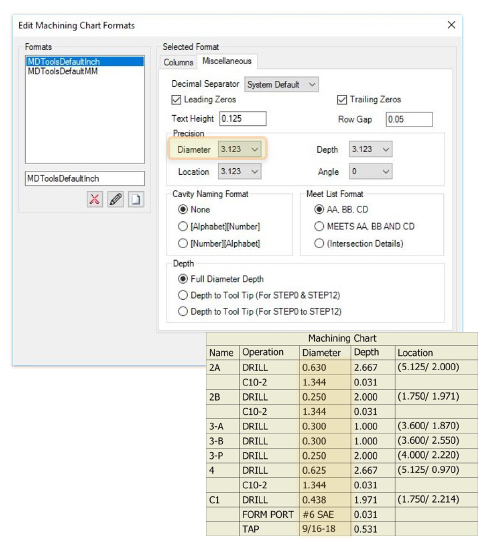Click the new format page icon
The height and width of the screenshot is (546, 490).
pyautogui.click(x=136, y=200)
